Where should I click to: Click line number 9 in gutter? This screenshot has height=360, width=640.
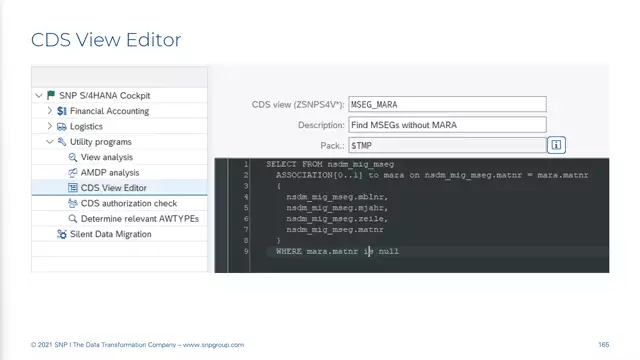(246, 251)
